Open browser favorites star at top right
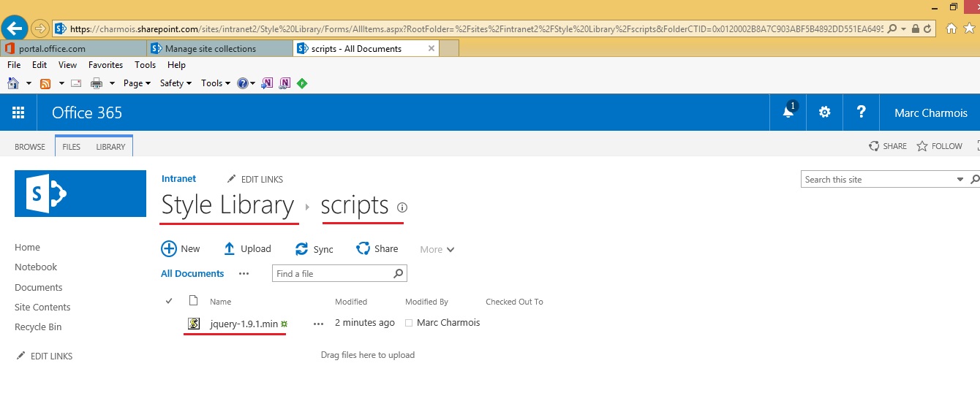This screenshot has height=393, width=980. (x=968, y=28)
